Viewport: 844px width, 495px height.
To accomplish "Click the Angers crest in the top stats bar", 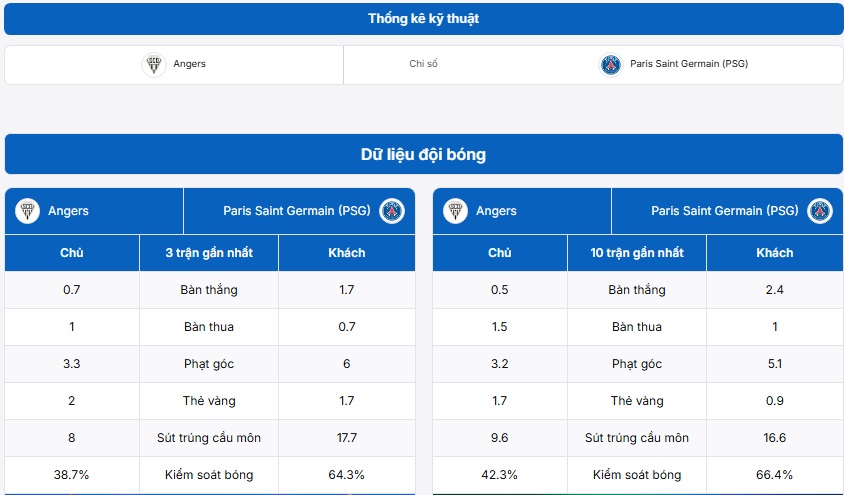I will (154, 64).
